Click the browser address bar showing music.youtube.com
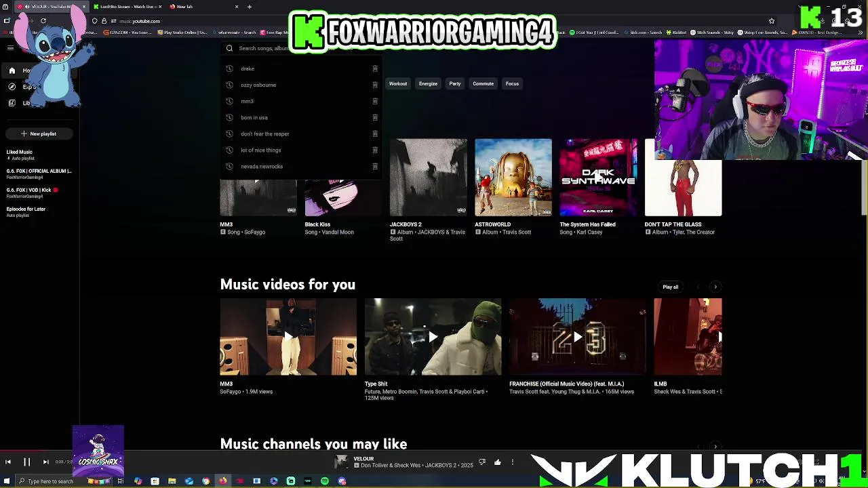The width and height of the screenshot is (868, 488). (434, 21)
